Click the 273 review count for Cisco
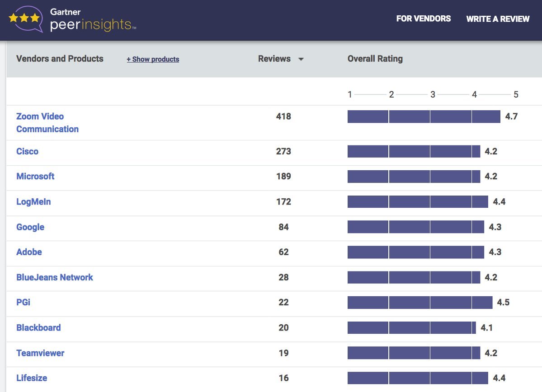This screenshot has width=542, height=392. pos(283,151)
